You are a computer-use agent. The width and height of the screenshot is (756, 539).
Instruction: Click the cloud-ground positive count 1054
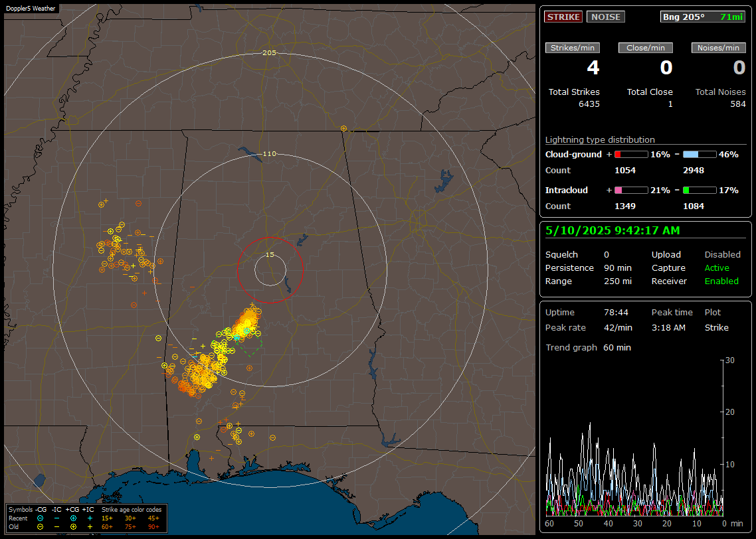(x=625, y=171)
